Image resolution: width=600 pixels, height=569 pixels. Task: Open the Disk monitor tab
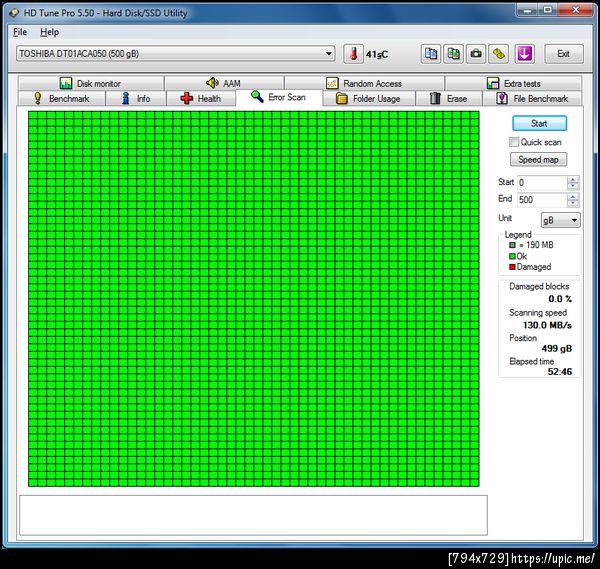(x=91, y=83)
